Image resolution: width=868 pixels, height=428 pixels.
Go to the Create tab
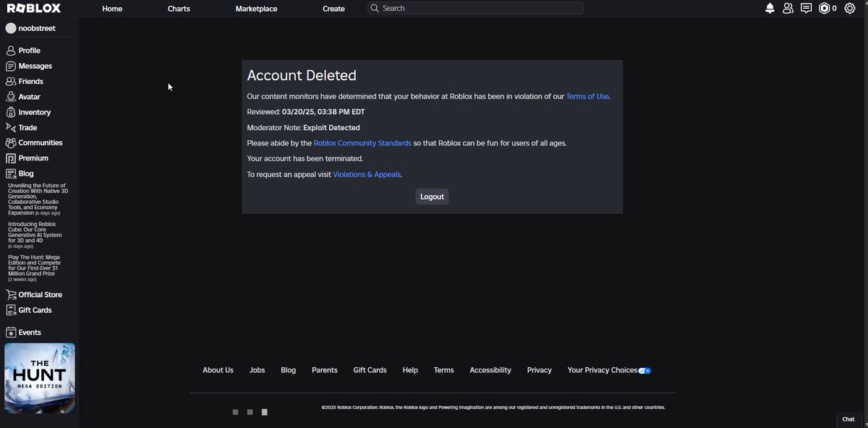pos(333,9)
